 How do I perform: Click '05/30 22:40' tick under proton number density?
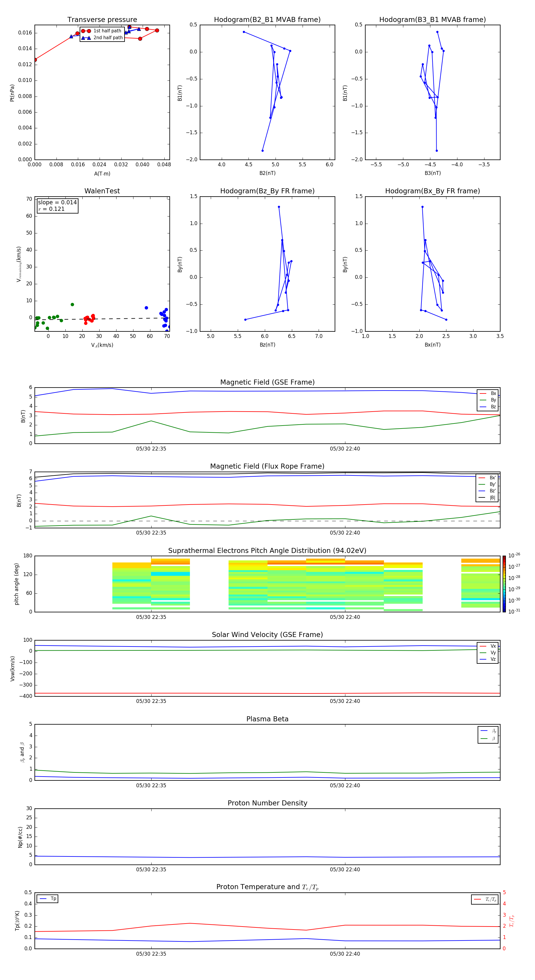(x=345, y=870)
